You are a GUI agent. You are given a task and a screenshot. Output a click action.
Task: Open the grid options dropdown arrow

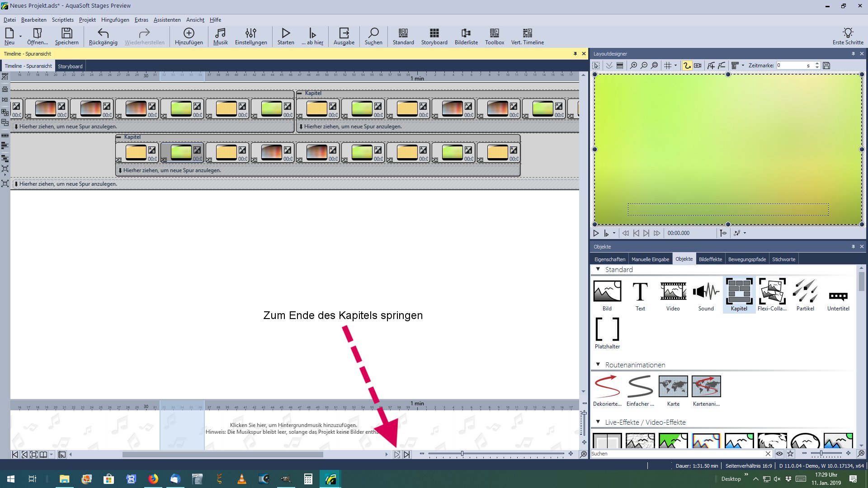click(x=676, y=66)
